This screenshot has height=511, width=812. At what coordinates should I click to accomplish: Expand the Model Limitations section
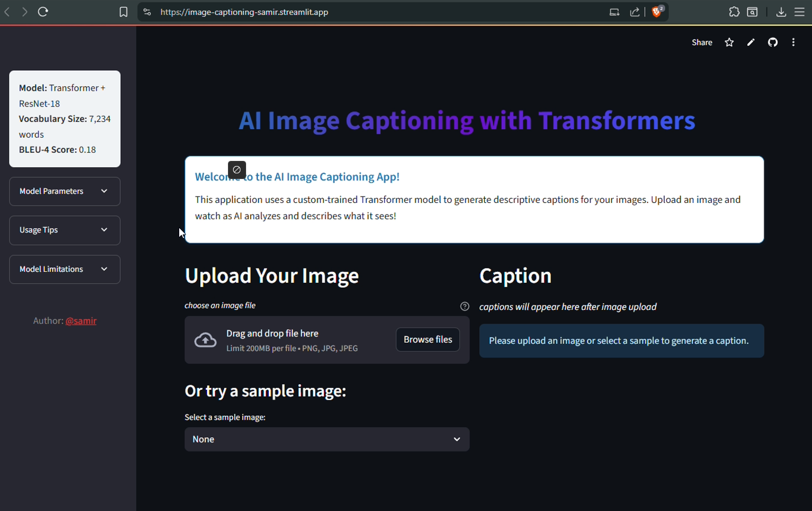pos(65,269)
